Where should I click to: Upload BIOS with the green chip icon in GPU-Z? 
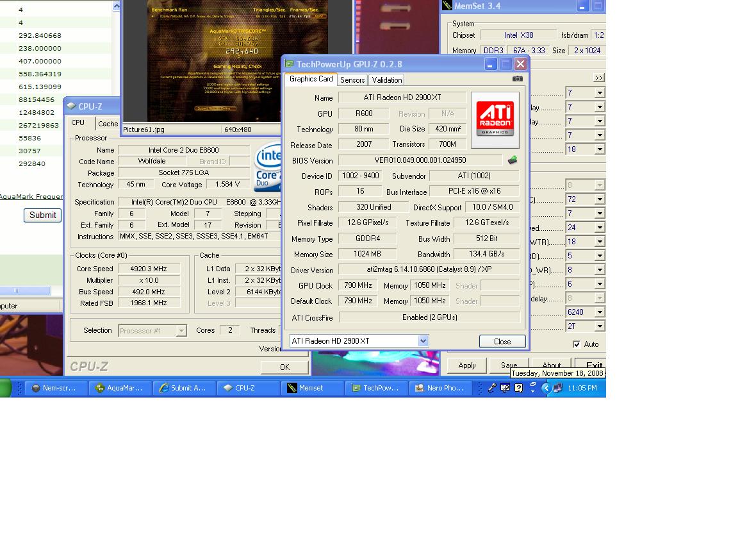coord(513,160)
